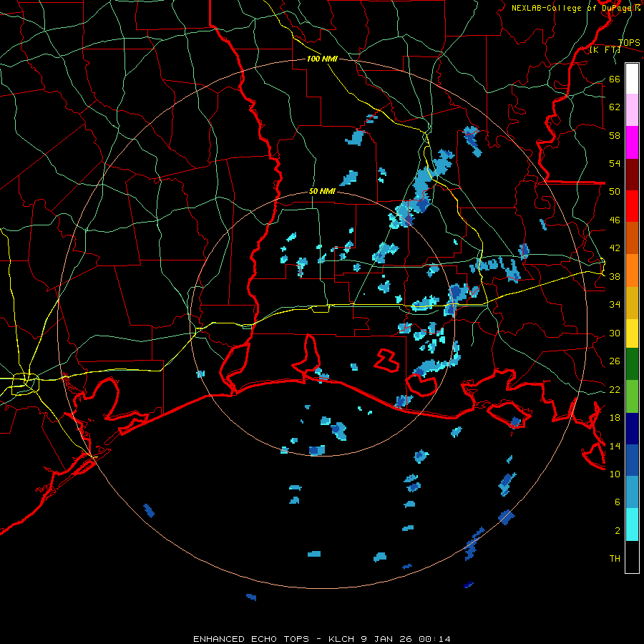Click the legend value '18'
Screen dimensions: 644x644
tap(615, 418)
